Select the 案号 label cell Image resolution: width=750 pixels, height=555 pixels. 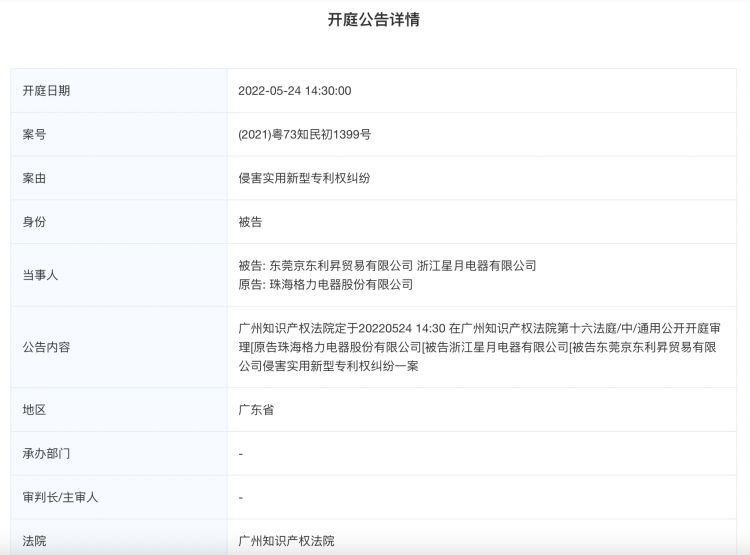(119, 134)
